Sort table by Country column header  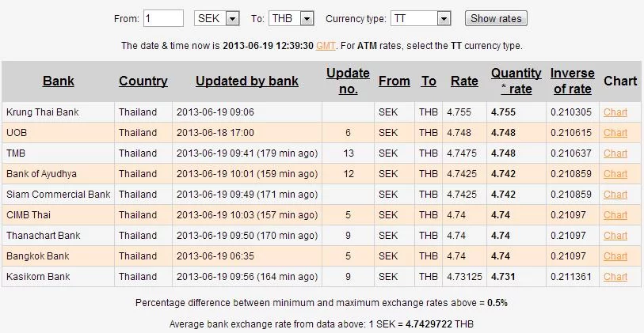[143, 81]
